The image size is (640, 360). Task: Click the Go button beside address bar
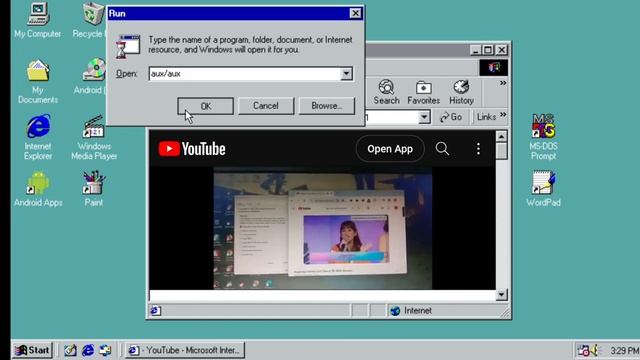pos(451,117)
